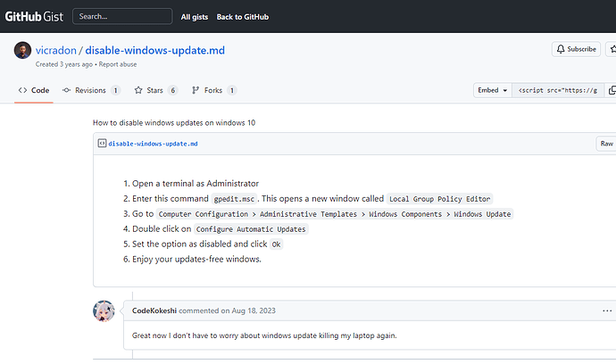Click the GitHub Gist logo
The width and height of the screenshot is (616, 364).
(x=33, y=16)
